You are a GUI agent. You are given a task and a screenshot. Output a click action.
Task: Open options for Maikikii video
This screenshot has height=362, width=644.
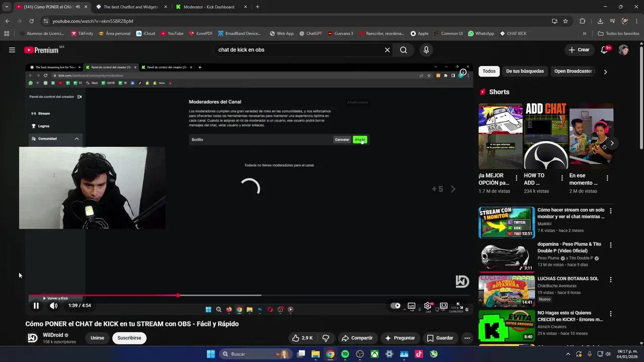point(611,211)
